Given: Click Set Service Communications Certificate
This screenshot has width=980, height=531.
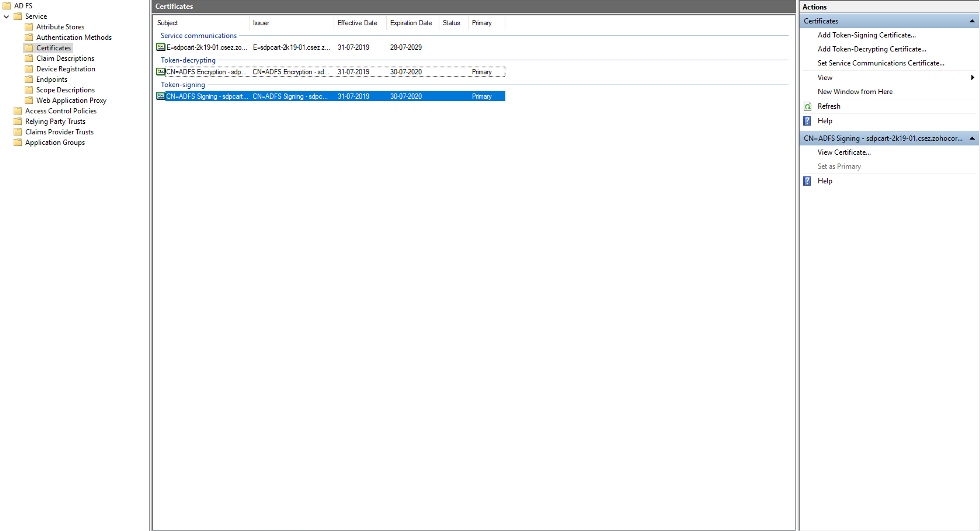Looking at the screenshot, I should coord(881,63).
